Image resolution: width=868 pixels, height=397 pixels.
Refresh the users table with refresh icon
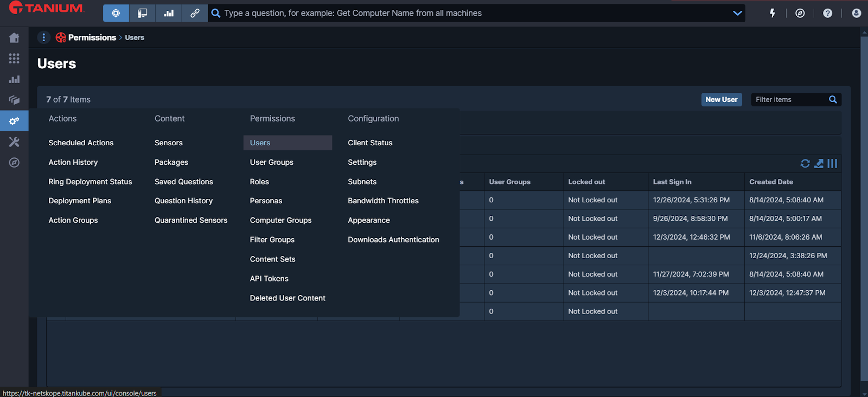(x=805, y=163)
